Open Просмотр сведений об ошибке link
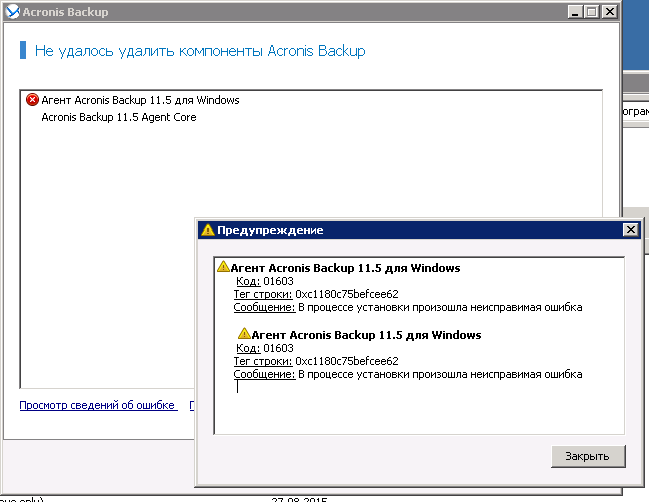This screenshot has height=502, width=649. point(99,405)
